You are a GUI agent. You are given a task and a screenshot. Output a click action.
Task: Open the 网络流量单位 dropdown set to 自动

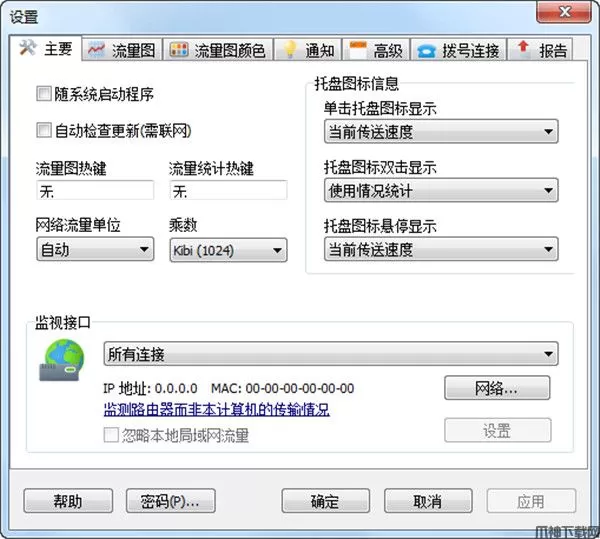pyautogui.click(x=95, y=249)
